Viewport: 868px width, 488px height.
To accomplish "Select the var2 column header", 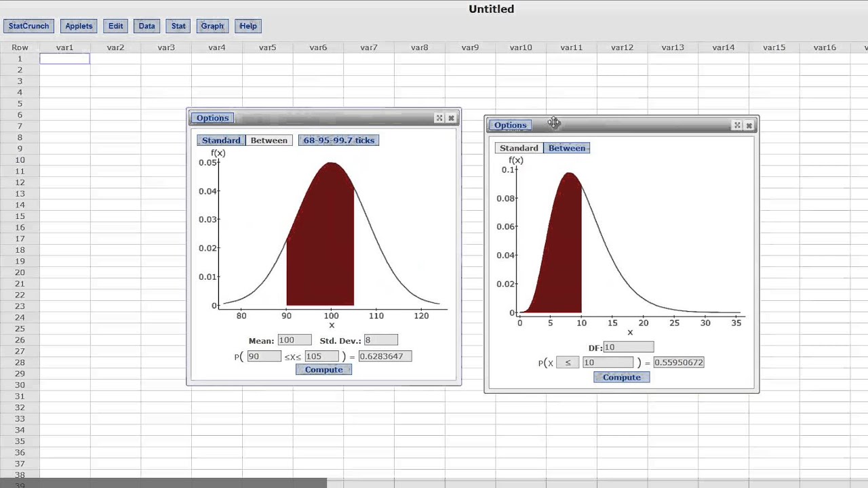I will click(x=115, y=47).
